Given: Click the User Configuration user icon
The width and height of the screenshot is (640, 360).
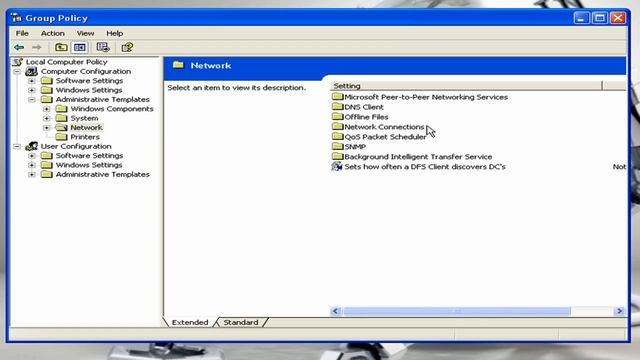Looking at the screenshot, I should (x=31, y=146).
